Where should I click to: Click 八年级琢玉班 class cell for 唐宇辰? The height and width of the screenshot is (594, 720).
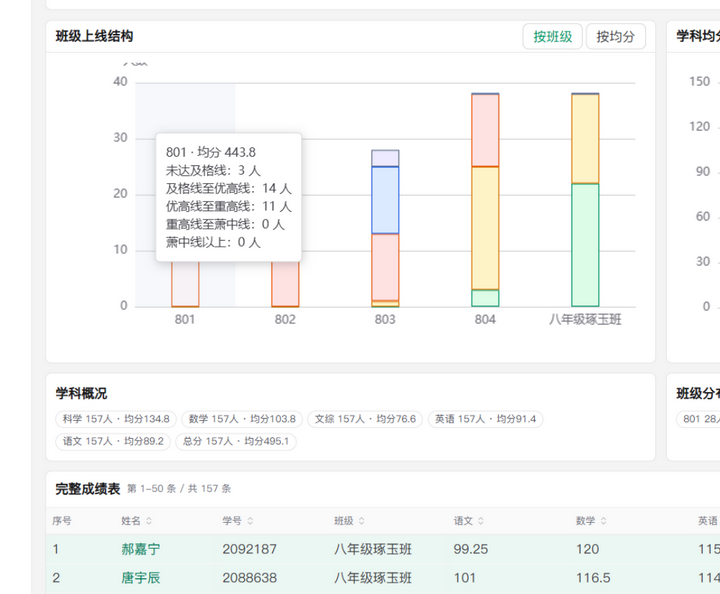point(373,577)
